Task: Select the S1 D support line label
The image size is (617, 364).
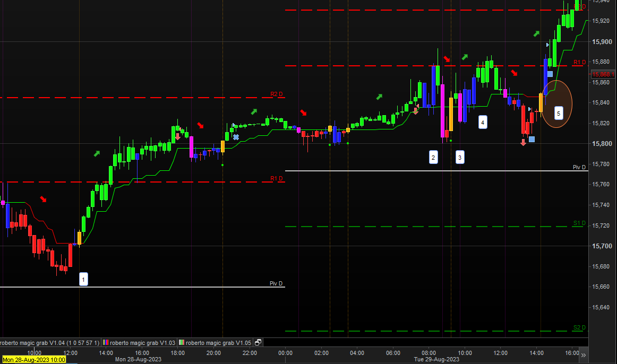Action: pos(579,223)
